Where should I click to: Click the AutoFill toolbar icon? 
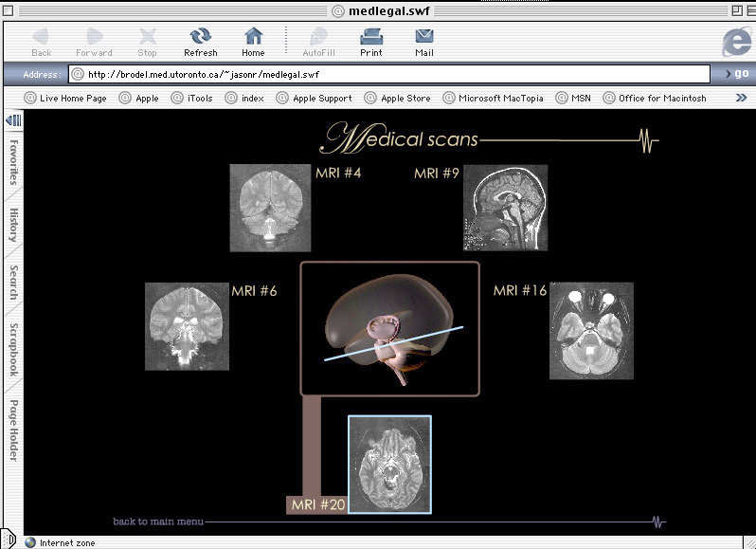[317, 37]
